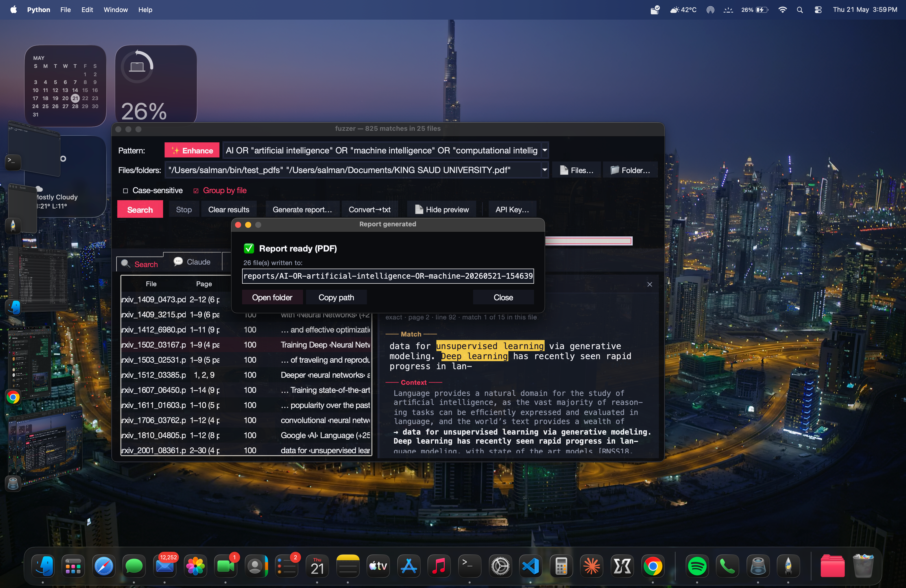906x588 pixels.
Task: Open Visual Studio Code from the dock
Action: [x=531, y=566]
